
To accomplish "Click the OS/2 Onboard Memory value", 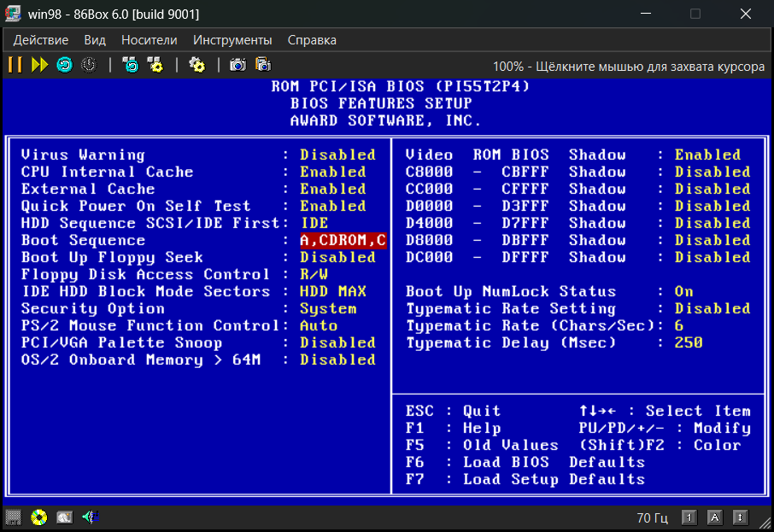I will click(337, 360).
